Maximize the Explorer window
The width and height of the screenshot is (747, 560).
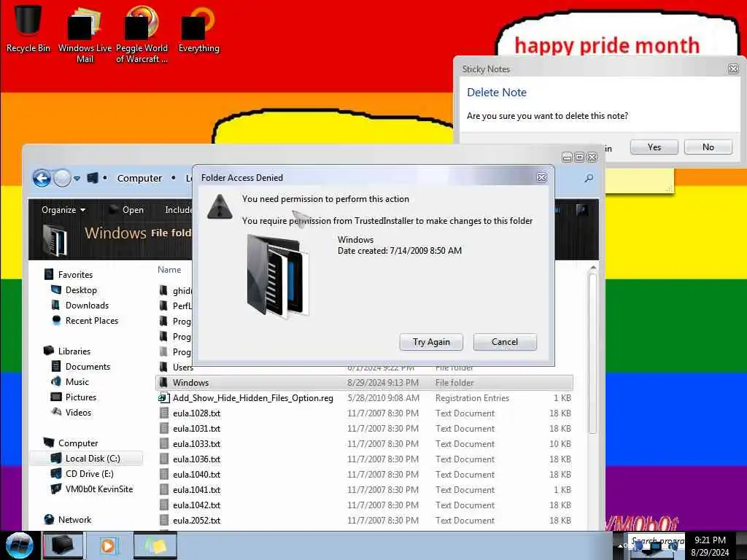[x=579, y=157]
